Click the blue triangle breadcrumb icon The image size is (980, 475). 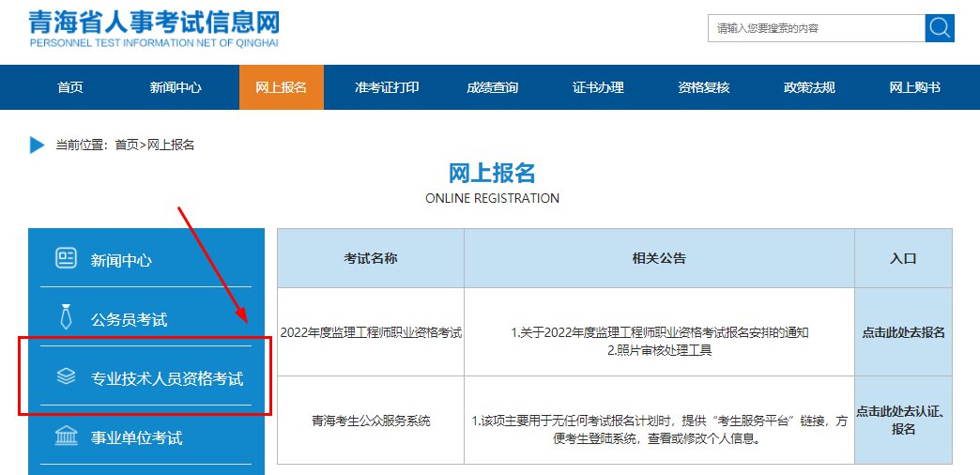tap(37, 145)
